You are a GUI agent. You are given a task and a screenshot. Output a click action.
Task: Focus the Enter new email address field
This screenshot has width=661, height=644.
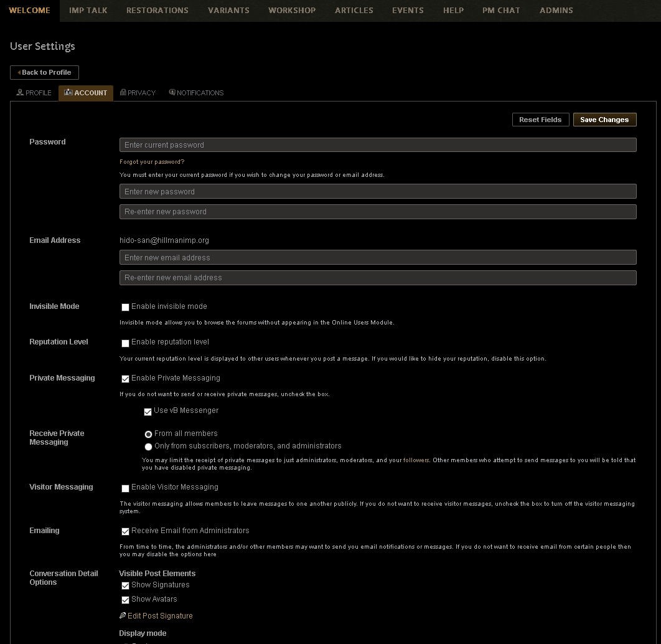[x=377, y=258]
